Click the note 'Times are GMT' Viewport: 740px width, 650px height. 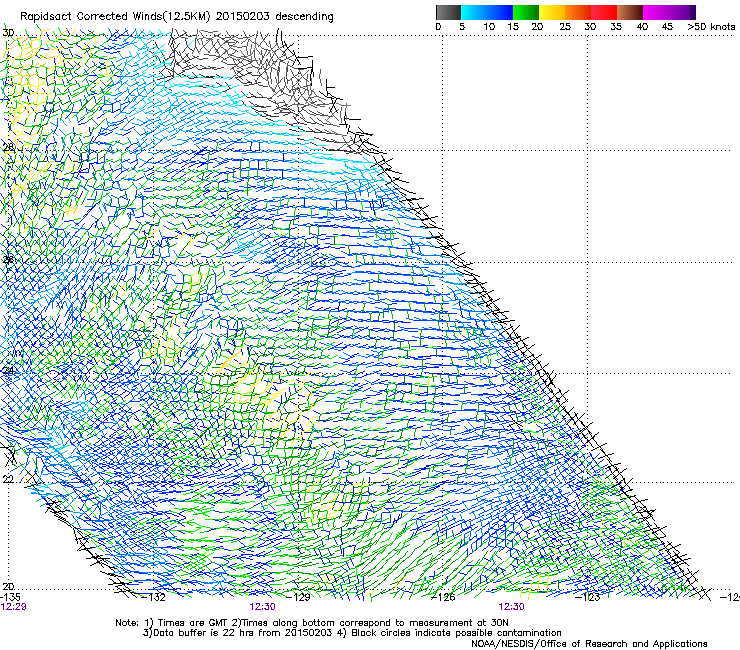[191, 623]
